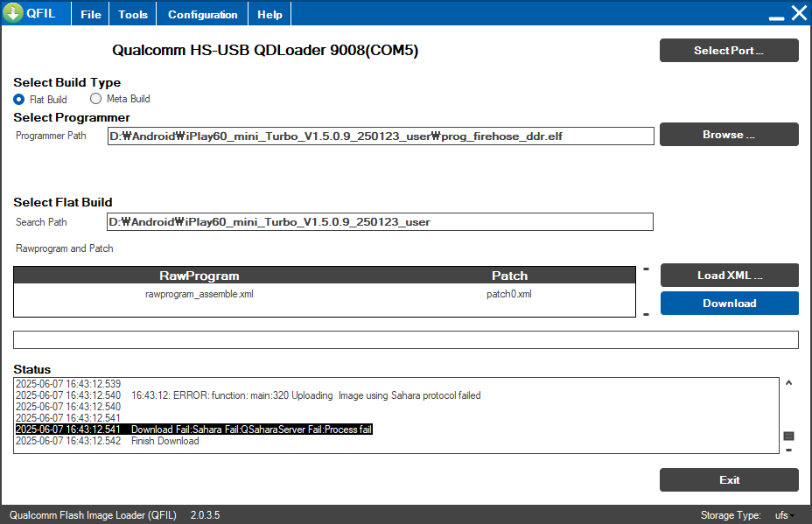Open the Configuration menu
812x524 pixels.
[x=202, y=15]
